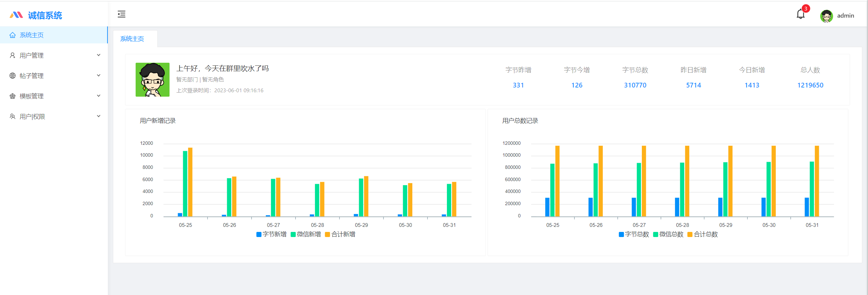Viewport: 868px width, 295px height.
Task: Expand the 帖子管理 submenu arrow
Action: (99, 76)
